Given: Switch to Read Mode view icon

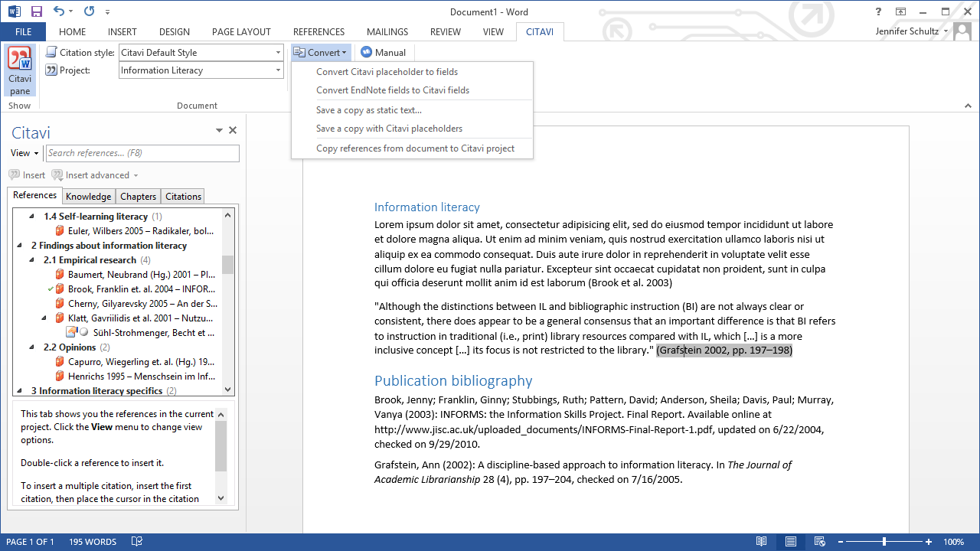Looking at the screenshot, I should [761, 541].
